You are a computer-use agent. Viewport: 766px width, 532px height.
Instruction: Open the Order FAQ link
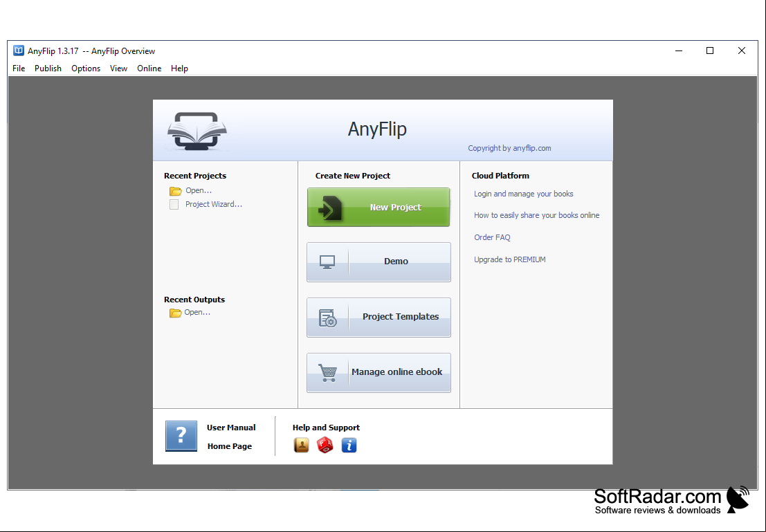tap(492, 237)
